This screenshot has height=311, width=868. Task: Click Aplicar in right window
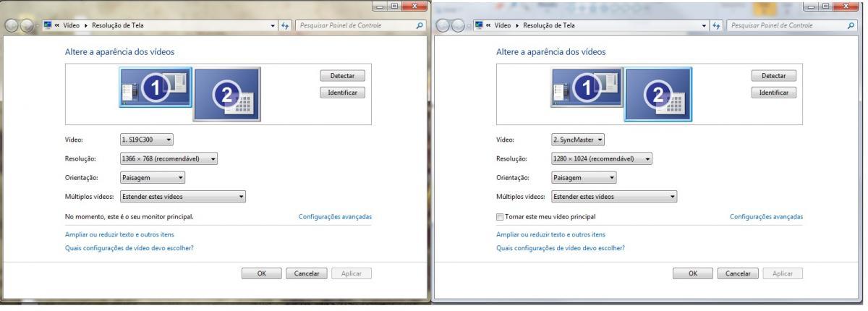pos(783,273)
